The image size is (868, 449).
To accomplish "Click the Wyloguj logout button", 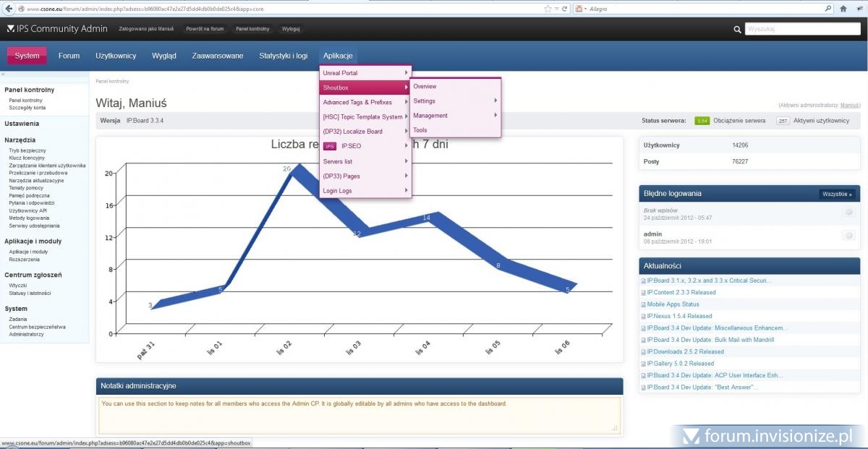I will coord(291,29).
